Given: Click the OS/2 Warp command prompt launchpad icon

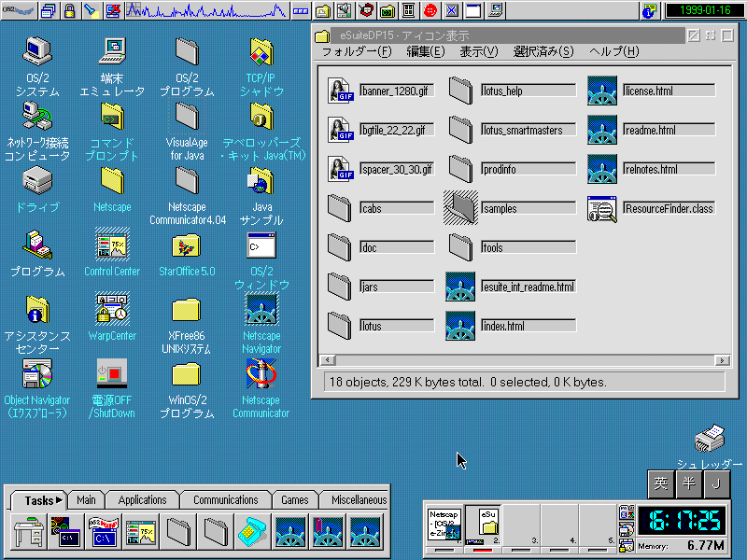Looking at the screenshot, I should pos(104,531).
